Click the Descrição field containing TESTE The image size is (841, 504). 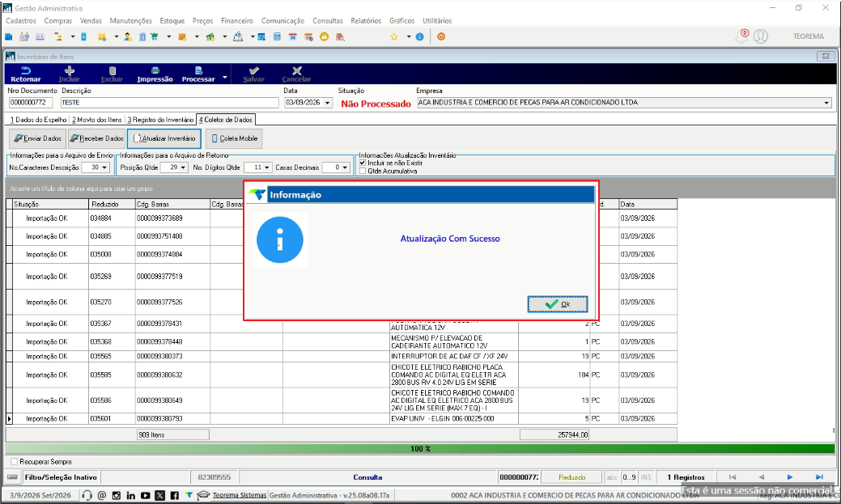(169, 103)
